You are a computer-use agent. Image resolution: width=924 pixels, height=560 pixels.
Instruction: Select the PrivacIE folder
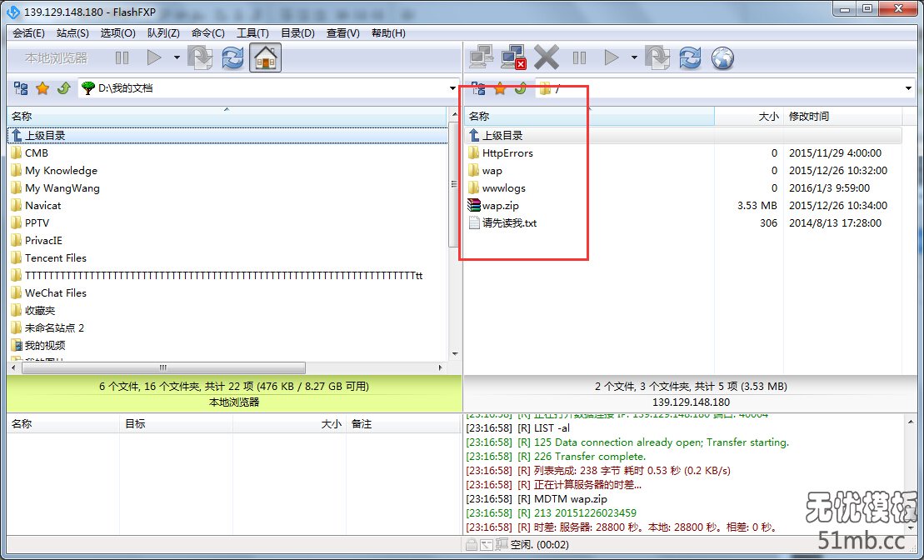37,241
